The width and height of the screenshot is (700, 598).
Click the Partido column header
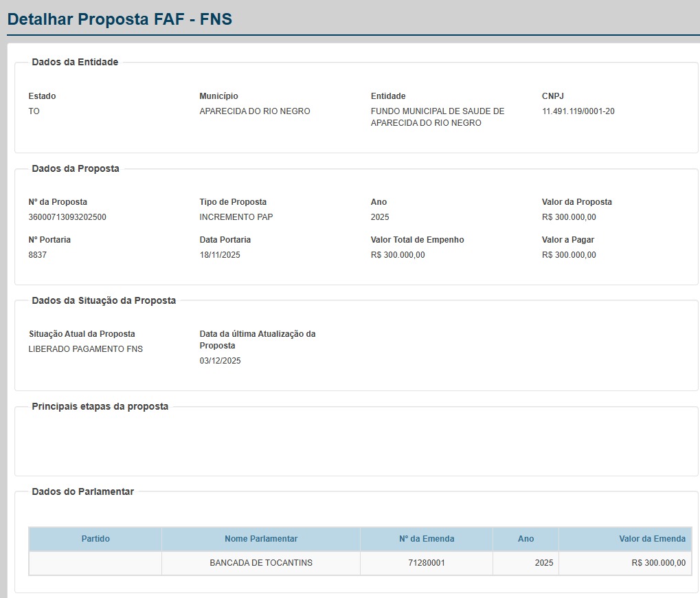pyautogui.click(x=95, y=539)
